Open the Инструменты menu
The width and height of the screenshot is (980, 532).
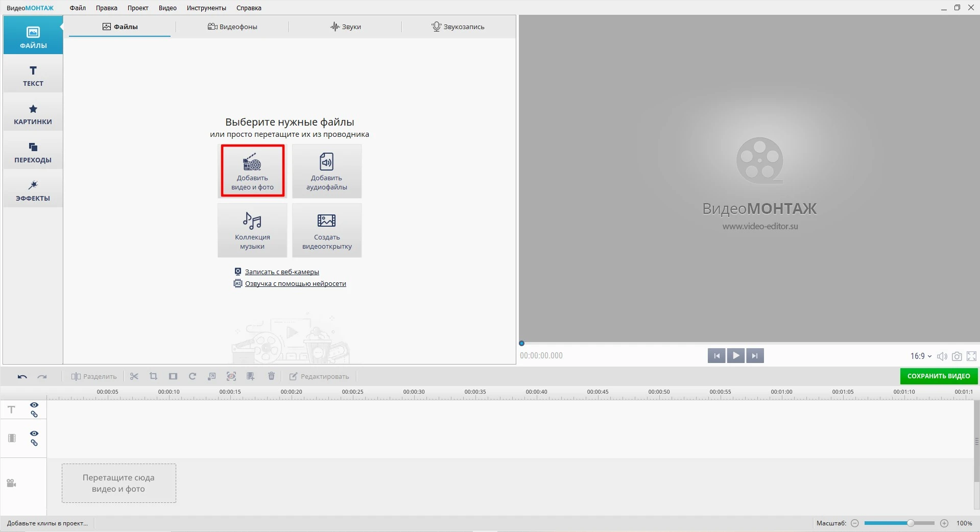(x=206, y=8)
